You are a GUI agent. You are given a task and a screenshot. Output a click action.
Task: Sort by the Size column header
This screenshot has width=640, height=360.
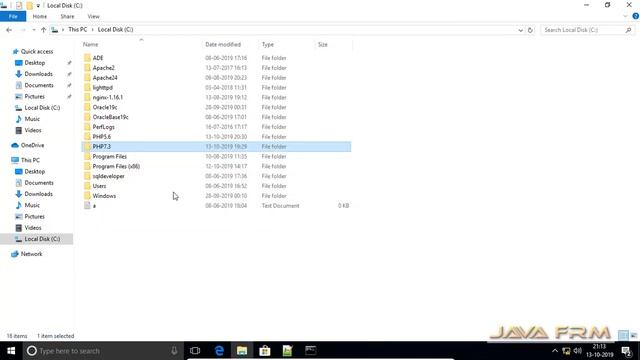[322, 44]
